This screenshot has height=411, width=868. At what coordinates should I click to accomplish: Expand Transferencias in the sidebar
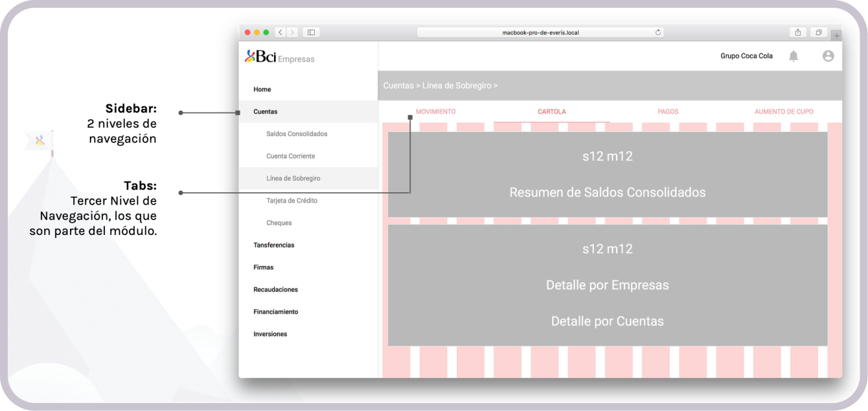click(x=273, y=245)
